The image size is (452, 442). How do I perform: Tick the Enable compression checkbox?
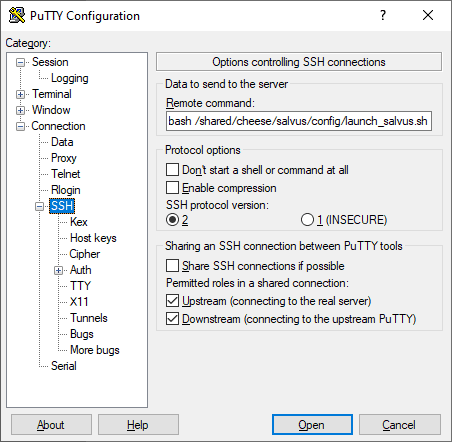pos(172,187)
